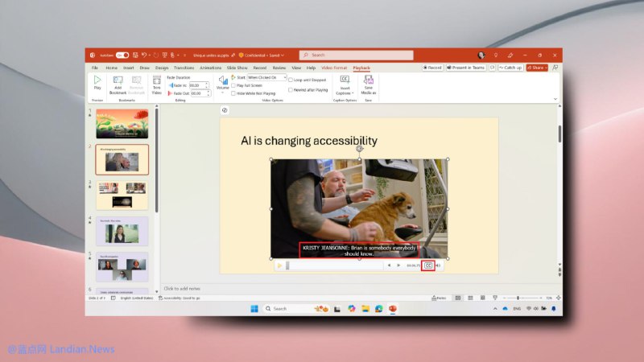
Task: Click the Record button
Action: click(432, 68)
